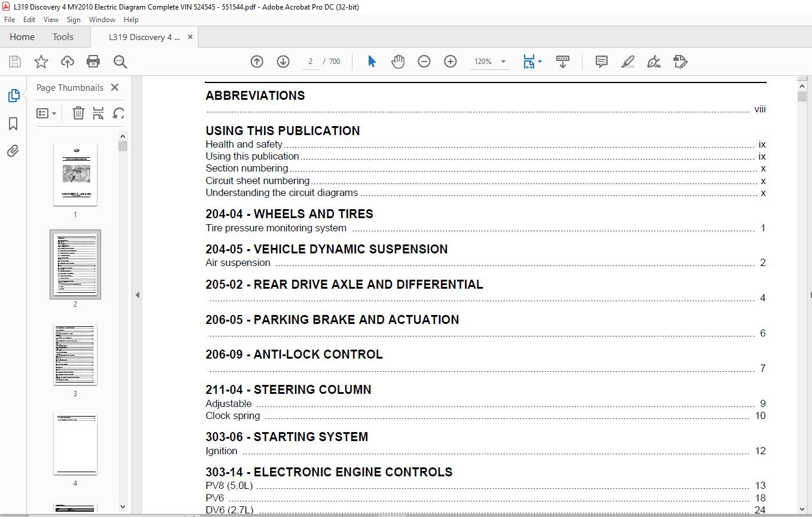Open thumbnails options dropdown menu
Screen dimensions: 812x517
(46, 113)
